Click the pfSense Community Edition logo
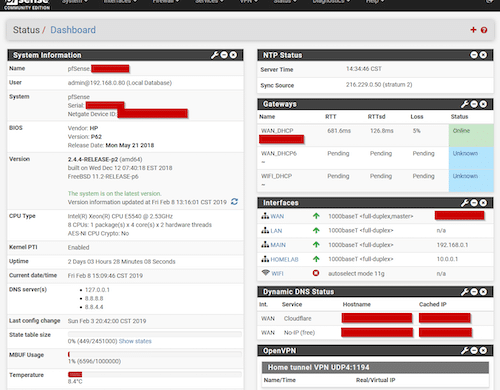This screenshot has width=500, height=390. 27,5
